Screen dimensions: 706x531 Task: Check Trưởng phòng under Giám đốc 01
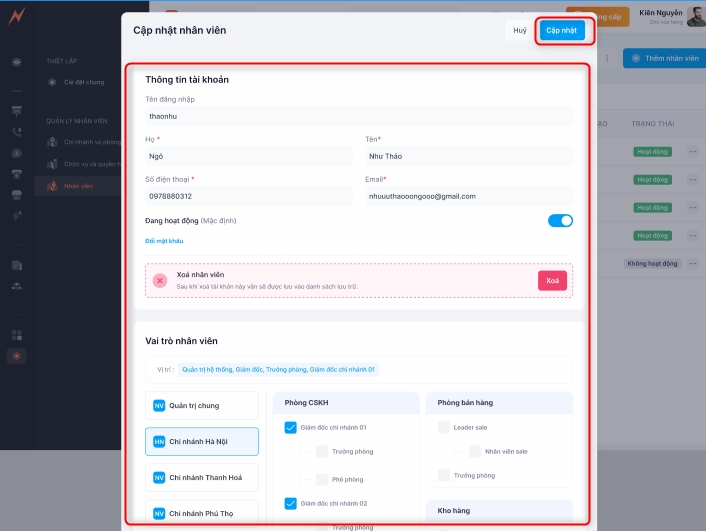click(322, 451)
